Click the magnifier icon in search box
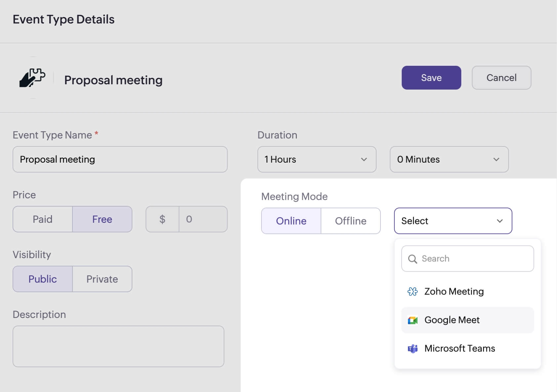This screenshot has height=392, width=557. pos(413,259)
